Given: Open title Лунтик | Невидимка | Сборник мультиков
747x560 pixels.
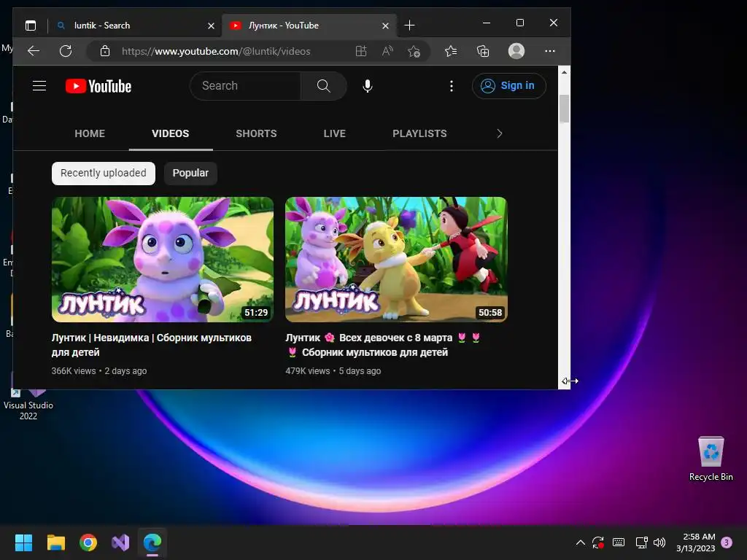Looking at the screenshot, I should [152, 345].
